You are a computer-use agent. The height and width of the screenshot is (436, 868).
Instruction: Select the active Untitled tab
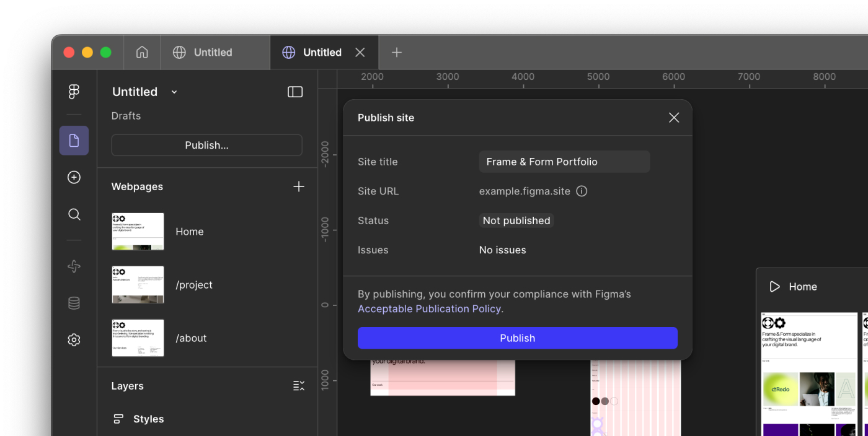[x=324, y=52]
